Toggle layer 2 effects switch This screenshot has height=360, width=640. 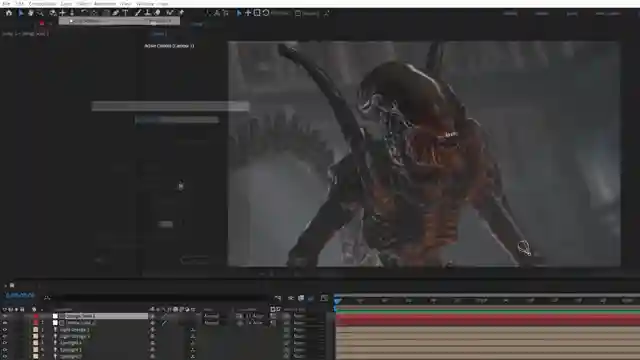(164, 323)
